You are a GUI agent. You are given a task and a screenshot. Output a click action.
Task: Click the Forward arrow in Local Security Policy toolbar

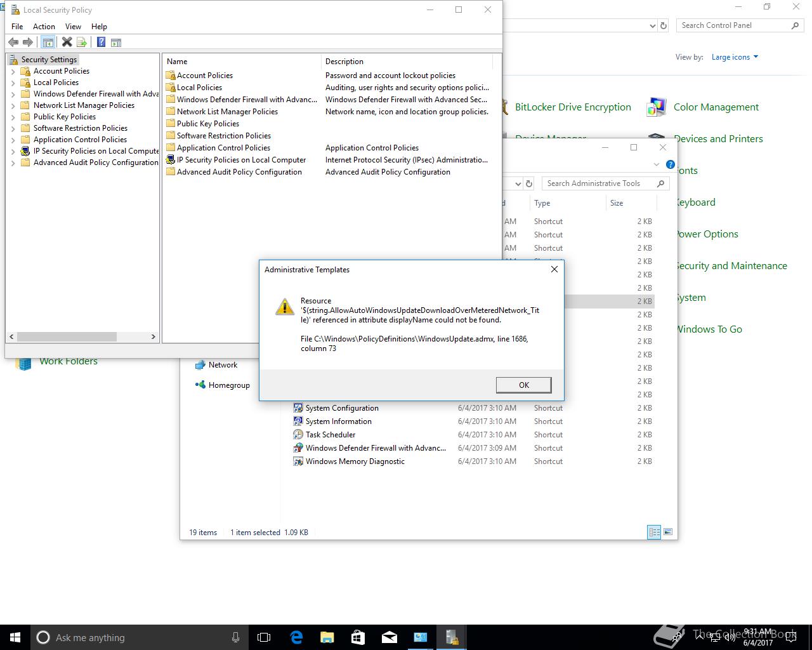tap(27, 43)
